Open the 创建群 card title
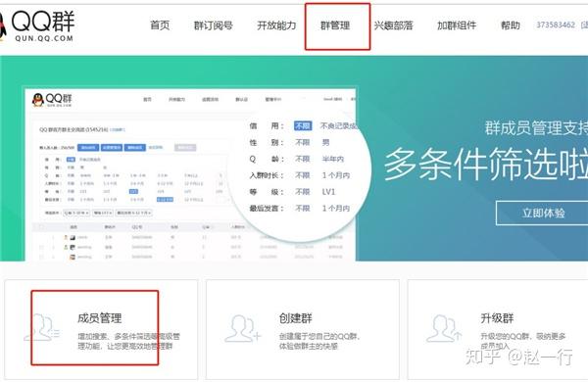 click(295, 318)
